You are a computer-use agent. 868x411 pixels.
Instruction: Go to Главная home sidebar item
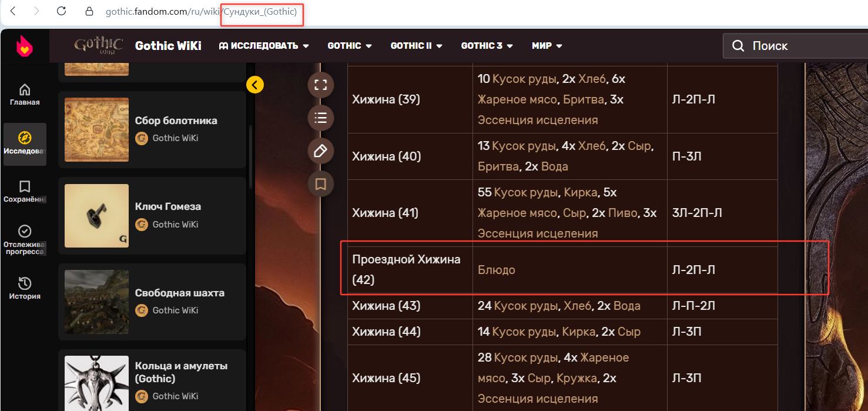coord(25,95)
